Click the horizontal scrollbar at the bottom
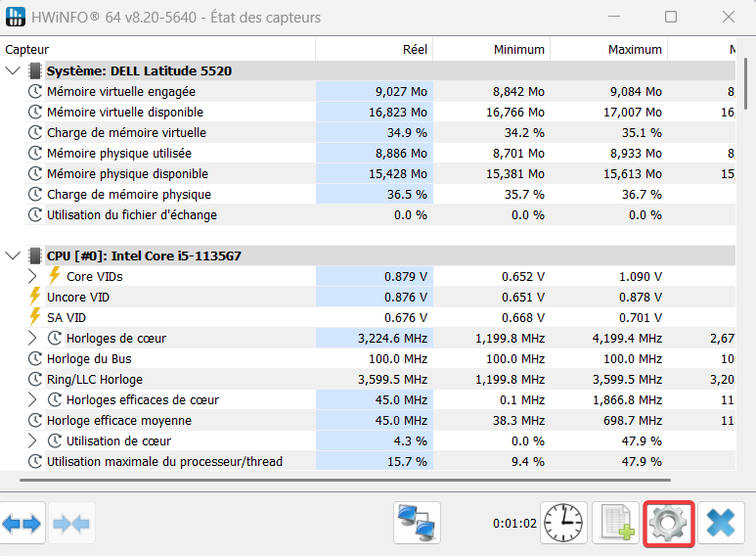 (345, 481)
